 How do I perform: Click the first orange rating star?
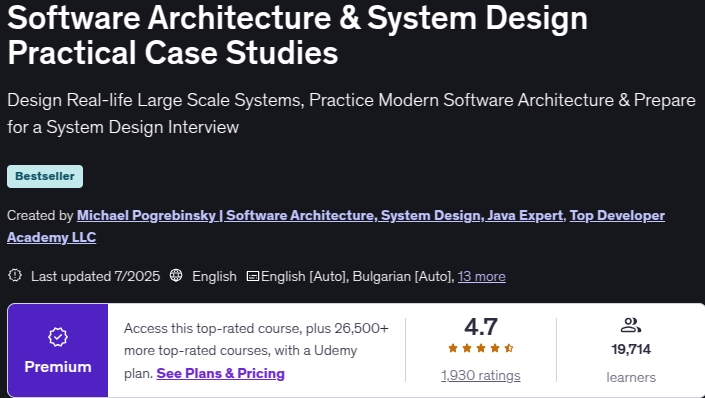[453, 348]
